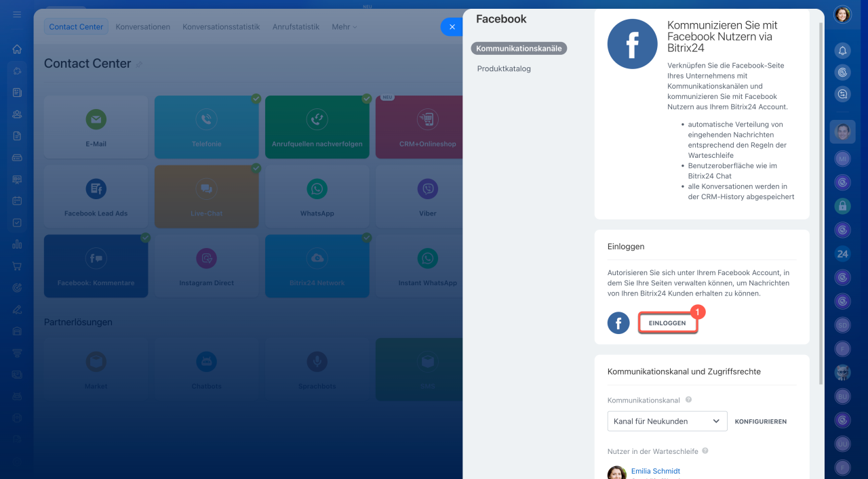Click the green lock icon in right panel
This screenshot has height=479, width=868.
tap(842, 205)
